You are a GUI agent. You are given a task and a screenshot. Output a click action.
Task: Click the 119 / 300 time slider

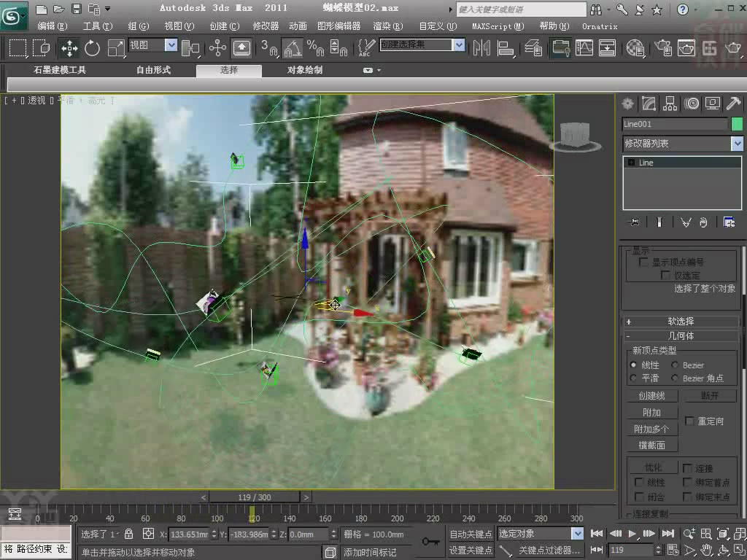(x=255, y=497)
